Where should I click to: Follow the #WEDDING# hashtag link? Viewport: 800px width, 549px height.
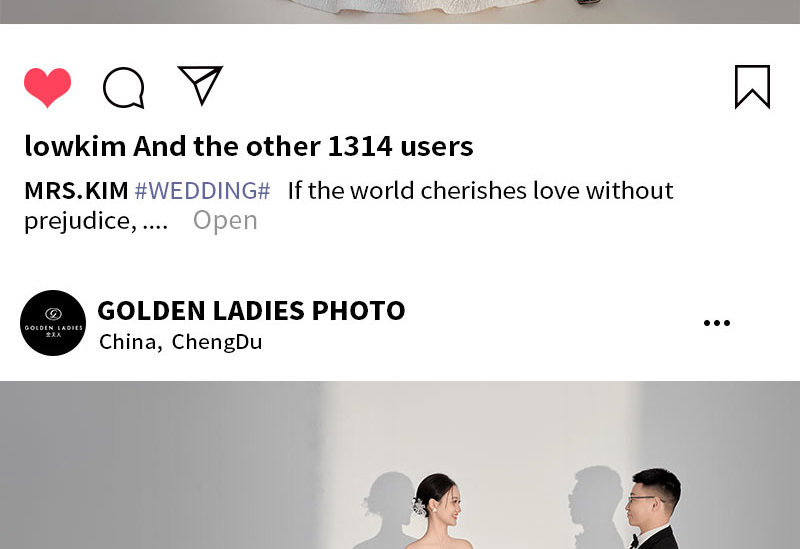tap(202, 191)
